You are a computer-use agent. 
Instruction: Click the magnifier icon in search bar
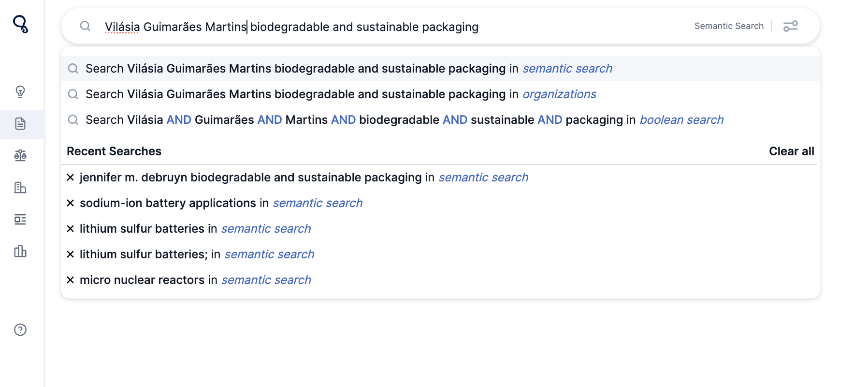(x=85, y=26)
